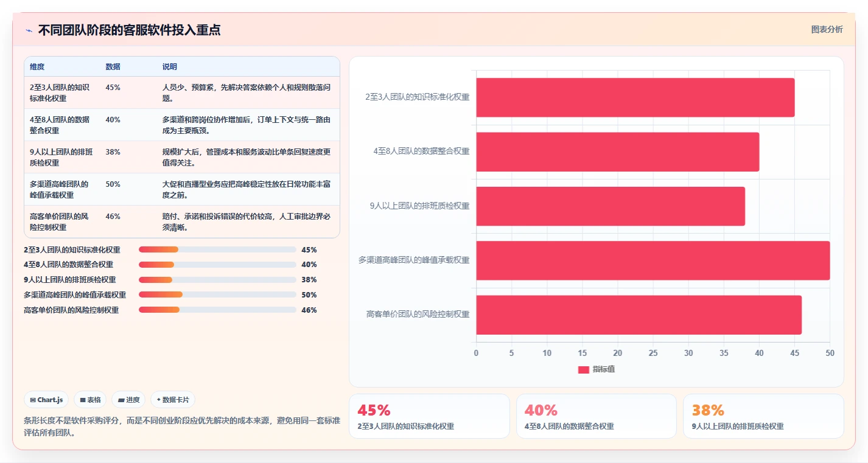Click the title 不同团队阶段的客服软件投入重点
The image size is (868, 463).
click(x=129, y=30)
